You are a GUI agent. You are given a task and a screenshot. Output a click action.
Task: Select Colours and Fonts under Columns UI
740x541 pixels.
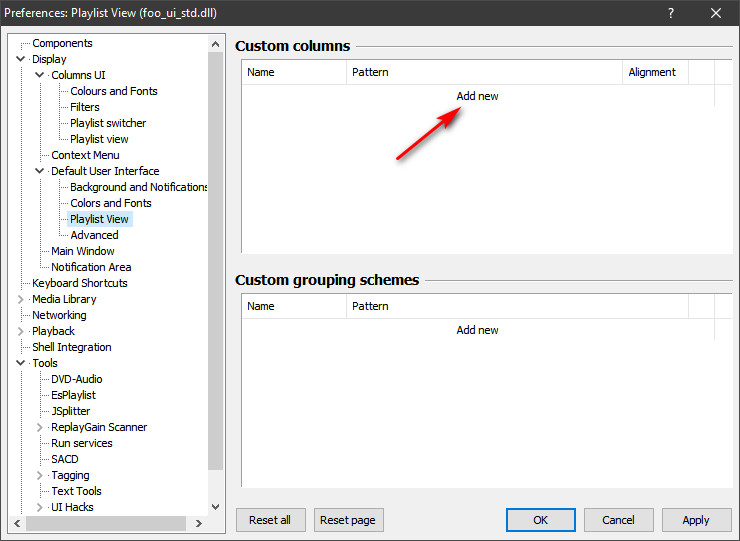[x=113, y=91]
